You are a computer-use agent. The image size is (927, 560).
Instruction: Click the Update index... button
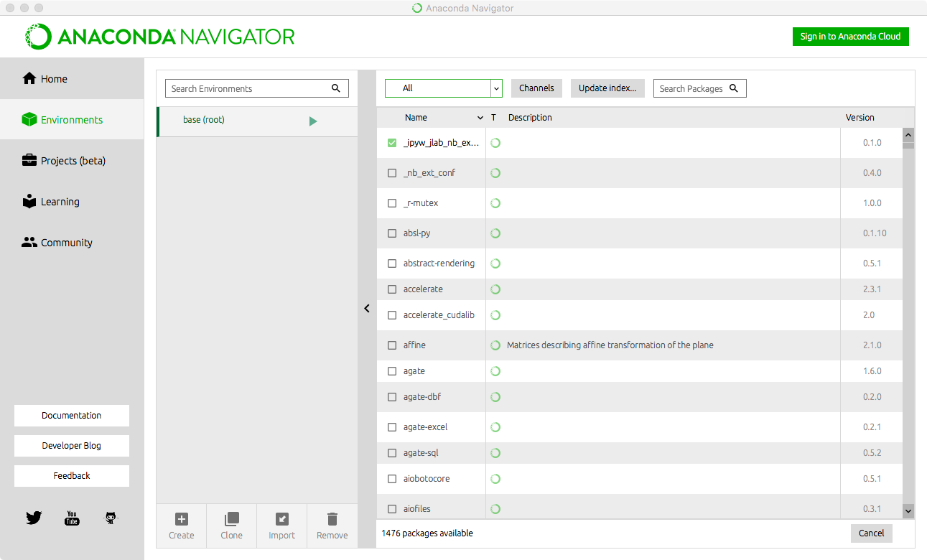(607, 88)
